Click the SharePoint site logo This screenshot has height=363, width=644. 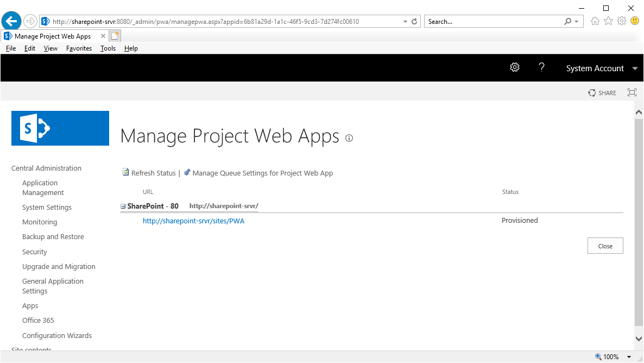point(60,128)
